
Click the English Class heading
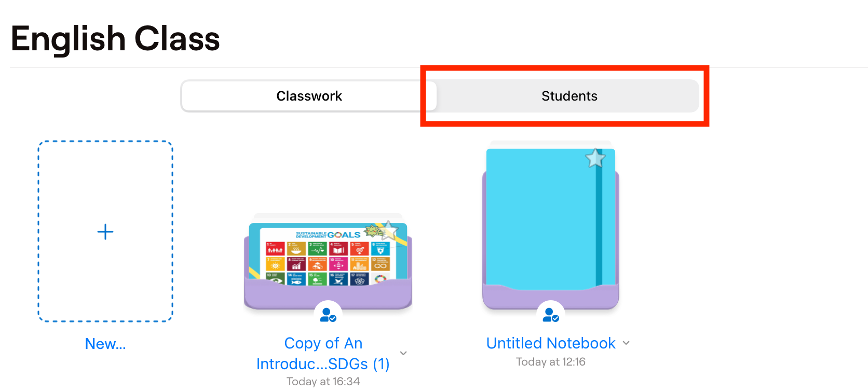115,39
